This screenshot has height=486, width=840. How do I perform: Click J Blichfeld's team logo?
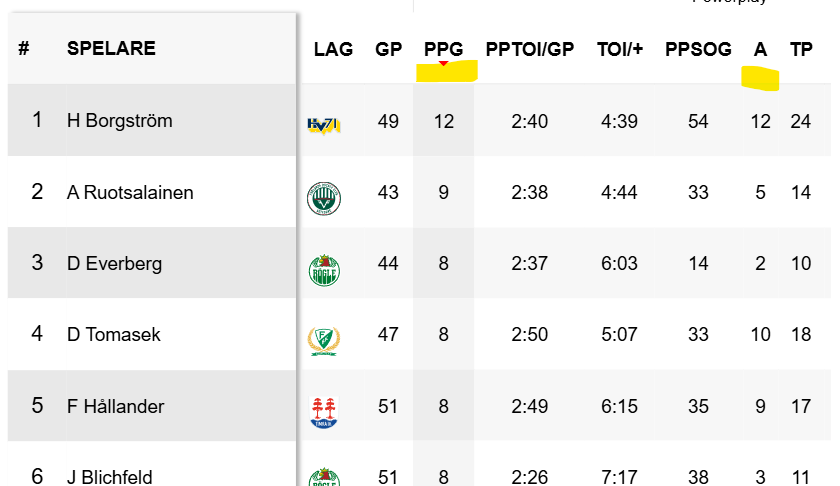pos(324,477)
